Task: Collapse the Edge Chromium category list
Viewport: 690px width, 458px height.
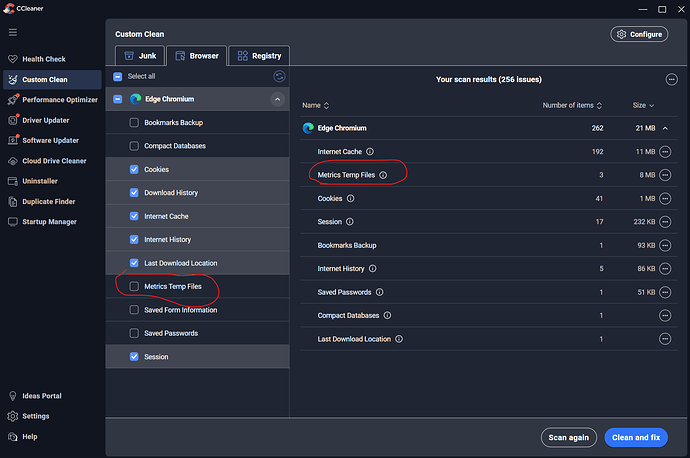Action: tap(277, 99)
